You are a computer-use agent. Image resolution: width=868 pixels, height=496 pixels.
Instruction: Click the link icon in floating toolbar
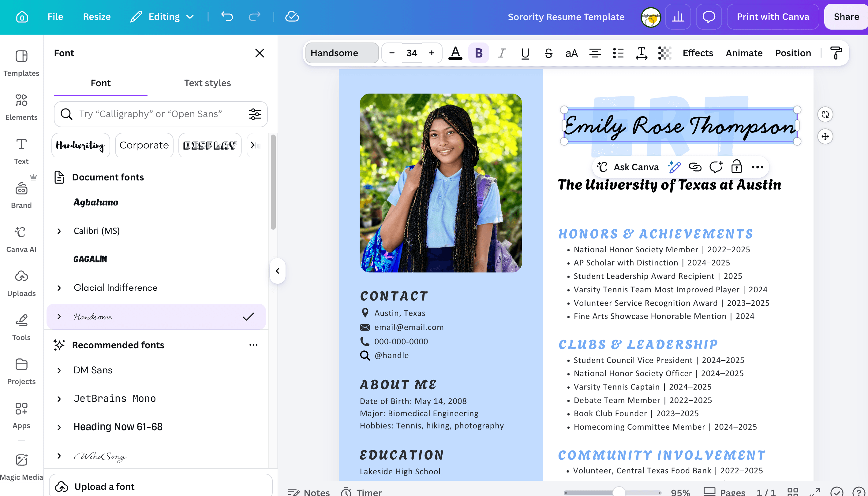tap(695, 167)
